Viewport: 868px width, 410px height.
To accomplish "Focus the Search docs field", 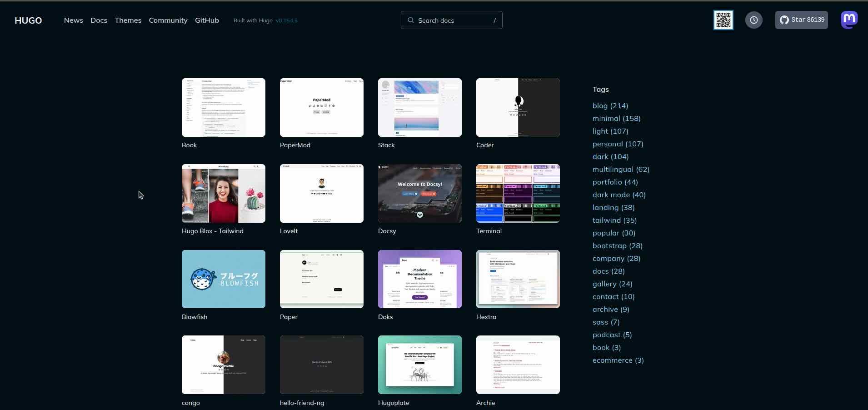I will pos(451,20).
